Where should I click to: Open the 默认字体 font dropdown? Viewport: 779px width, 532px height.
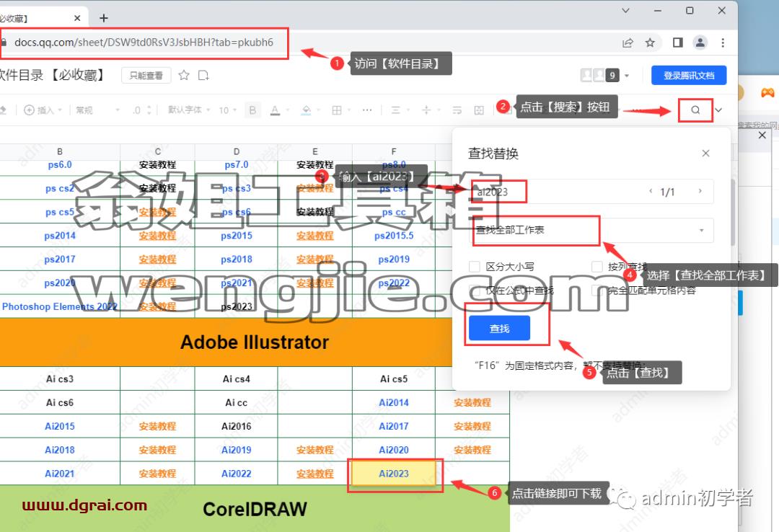pos(189,110)
